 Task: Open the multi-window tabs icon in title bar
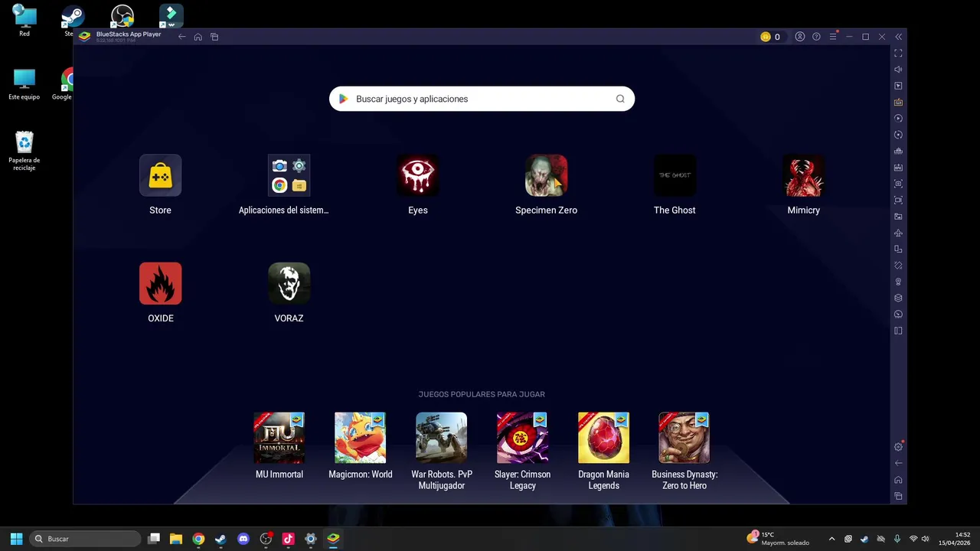[x=214, y=37]
